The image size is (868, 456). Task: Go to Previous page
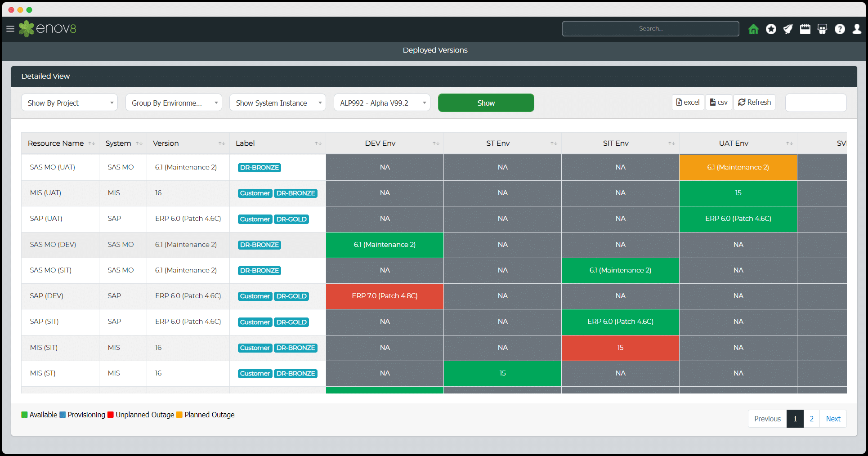coord(767,419)
